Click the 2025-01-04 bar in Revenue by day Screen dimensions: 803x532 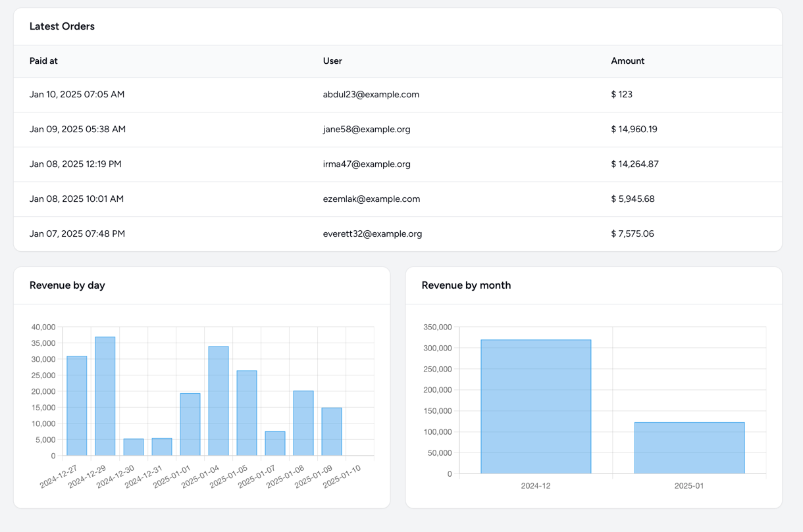pos(219,400)
